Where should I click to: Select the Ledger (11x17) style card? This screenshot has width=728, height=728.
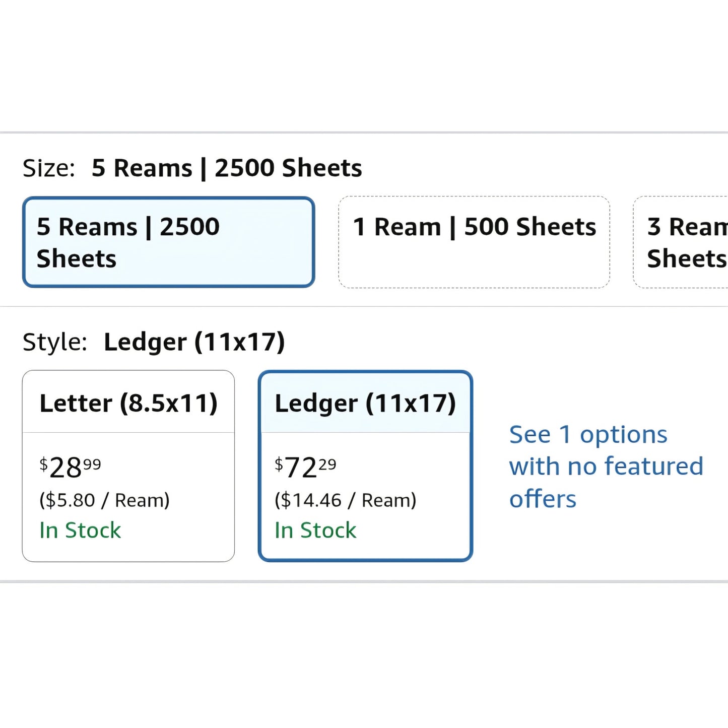[365, 466]
